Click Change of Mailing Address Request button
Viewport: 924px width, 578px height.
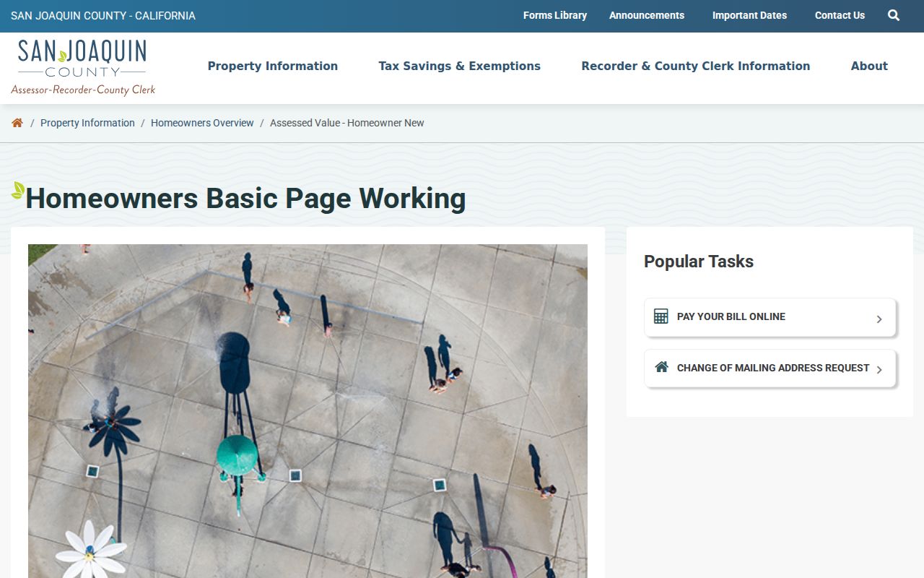pos(770,368)
